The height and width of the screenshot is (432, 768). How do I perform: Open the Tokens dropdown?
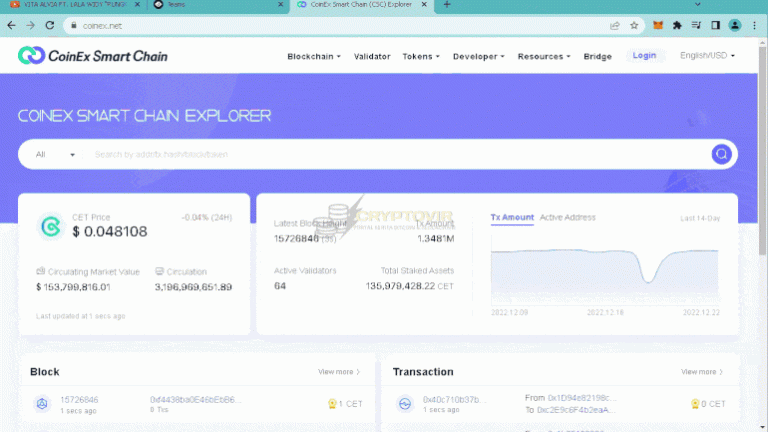click(x=421, y=56)
